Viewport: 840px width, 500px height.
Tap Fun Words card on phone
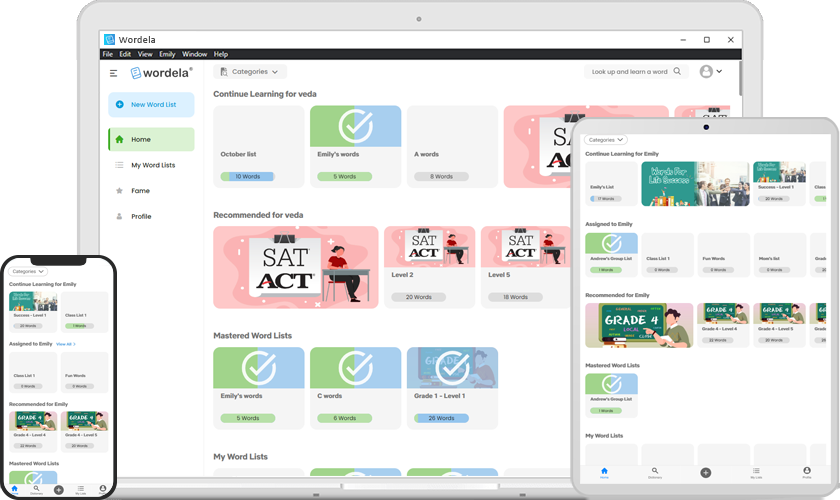click(85, 372)
